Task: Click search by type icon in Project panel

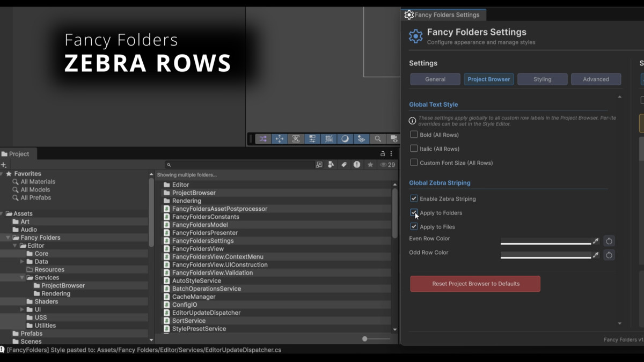Action: (331, 165)
